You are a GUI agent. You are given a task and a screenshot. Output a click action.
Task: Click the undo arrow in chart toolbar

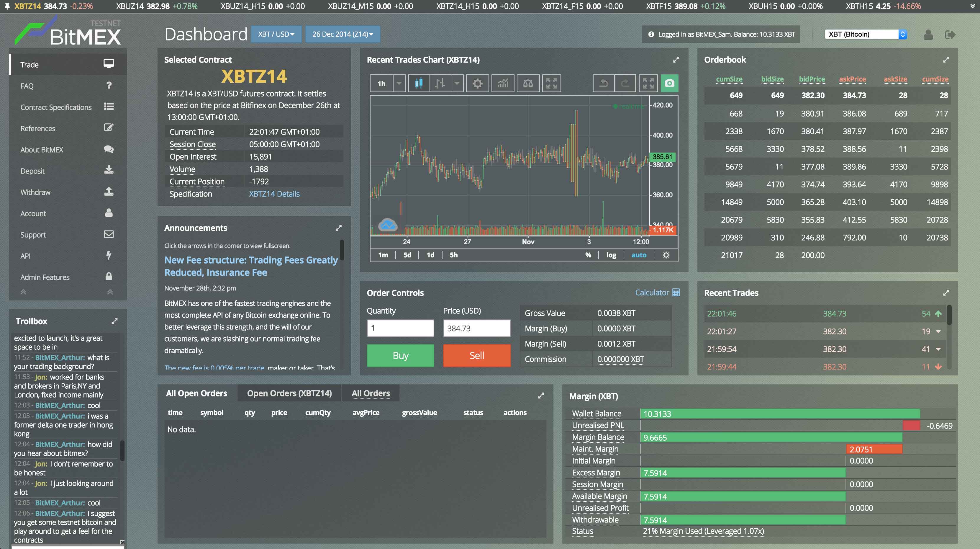603,83
